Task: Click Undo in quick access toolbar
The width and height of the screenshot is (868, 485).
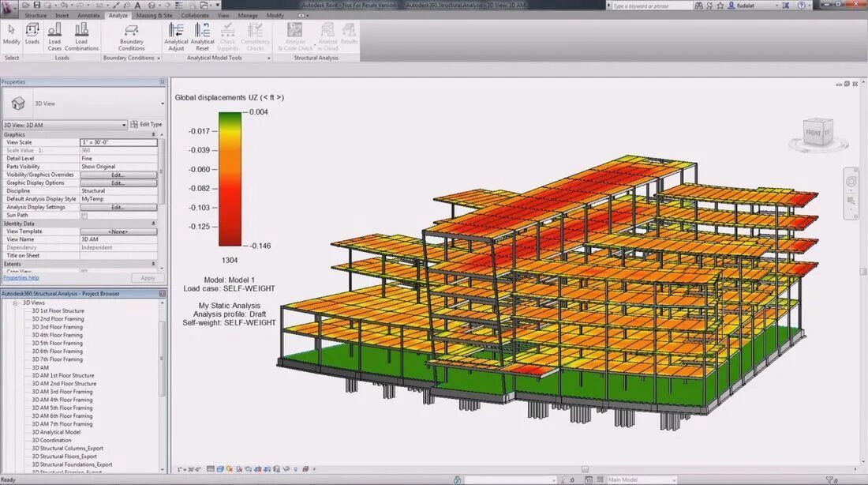Action: 64,5
